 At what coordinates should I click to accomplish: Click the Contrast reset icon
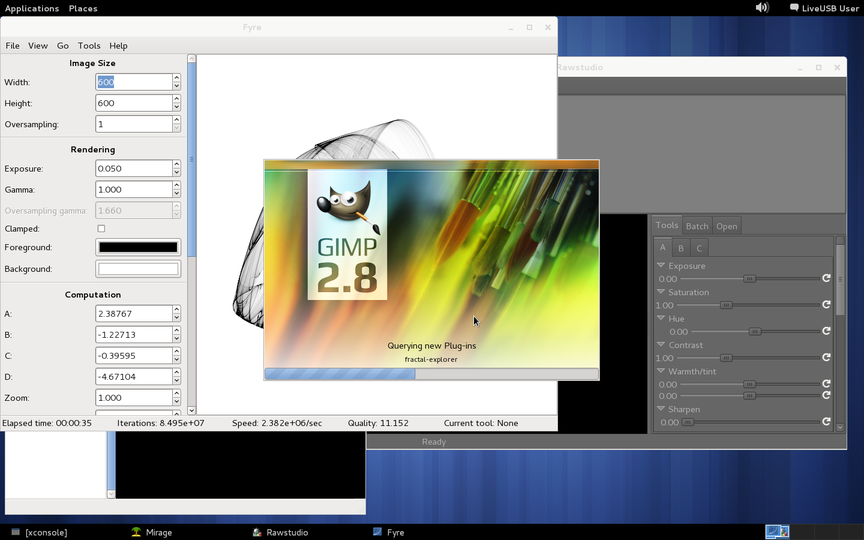826,357
